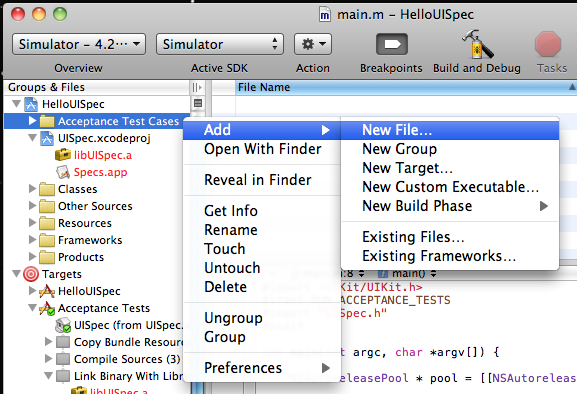Select Untouch in context menu
Image resolution: width=577 pixels, height=394 pixels.
[x=262, y=268]
